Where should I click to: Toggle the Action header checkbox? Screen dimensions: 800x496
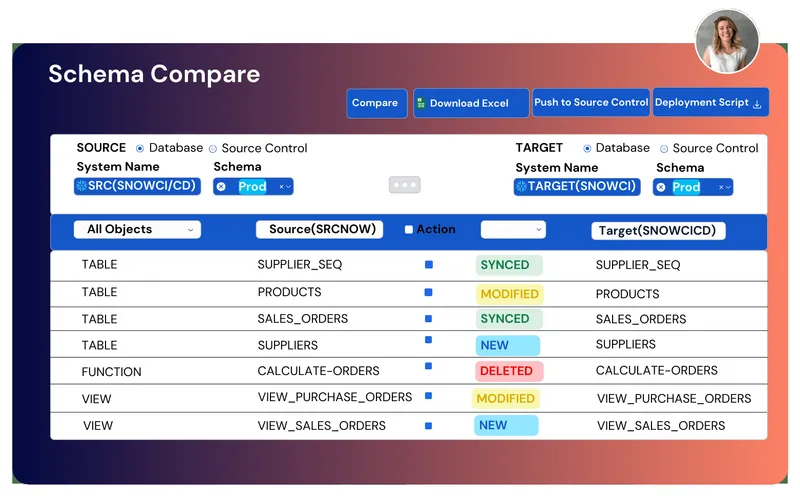tap(409, 230)
